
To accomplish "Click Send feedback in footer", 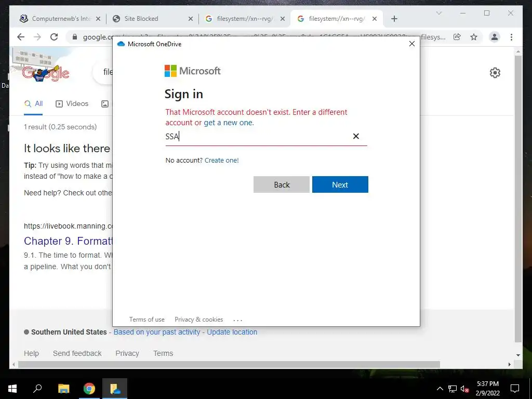I will tap(77, 353).
